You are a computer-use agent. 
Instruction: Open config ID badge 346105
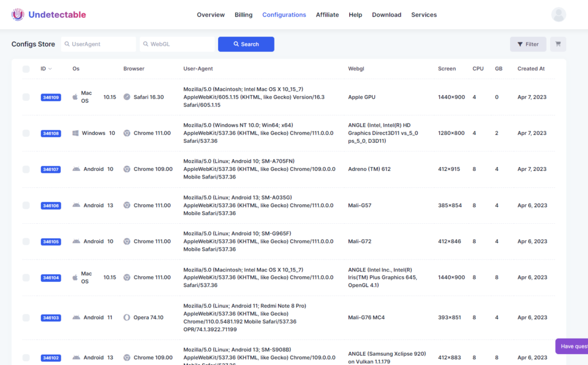pyautogui.click(x=51, y=242)
